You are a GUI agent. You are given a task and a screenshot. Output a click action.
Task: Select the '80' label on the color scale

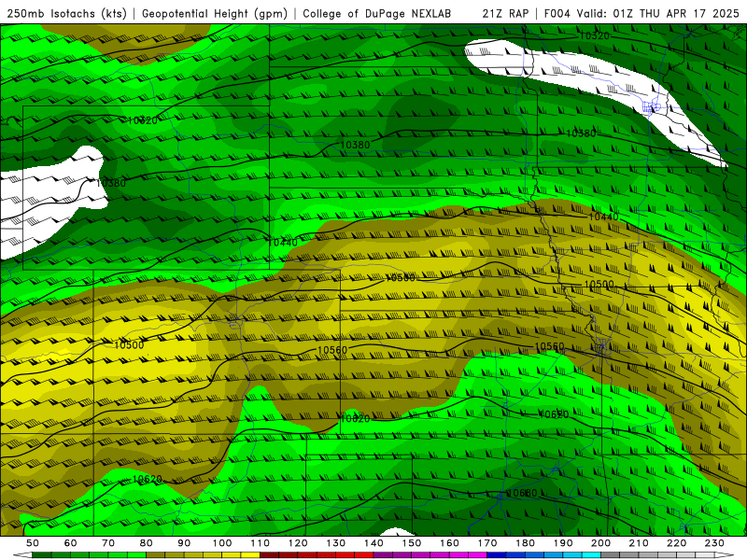147,543
